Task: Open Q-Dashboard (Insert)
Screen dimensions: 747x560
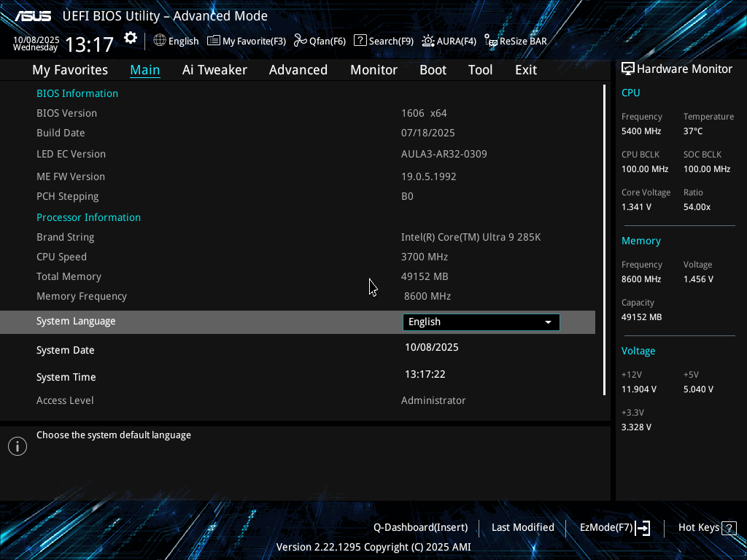Action: point(420,527)
